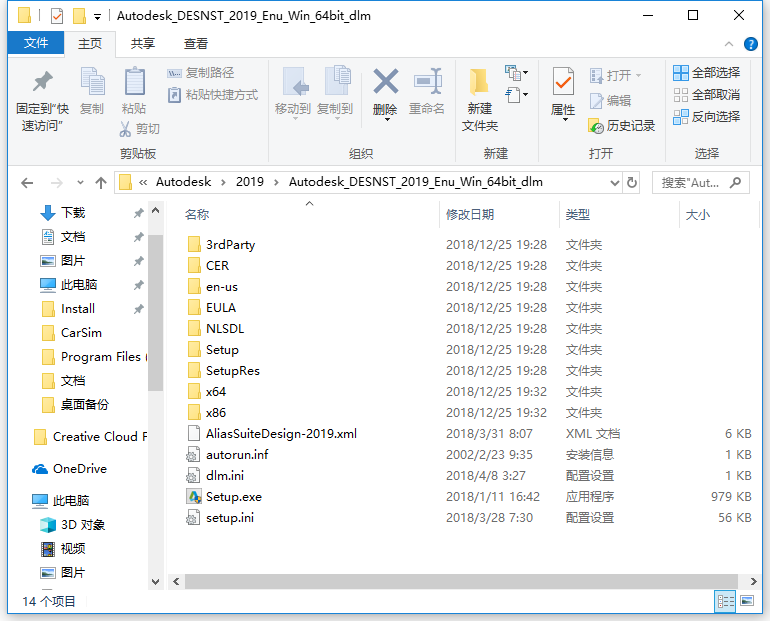Screen dimensions: 770x621
Task: Open the Customize Quick Access Toolbar dropdown
Action: coord(97,17)
